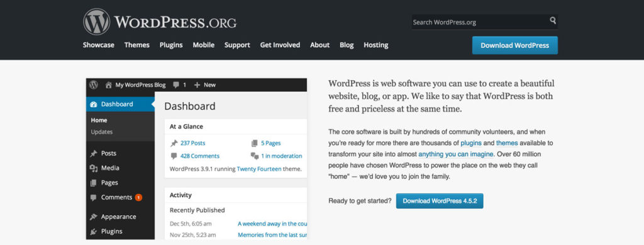This screenshot has width=644, height=245.
Task: Click the 428 Comments link
Action: (x=199, y=156)
